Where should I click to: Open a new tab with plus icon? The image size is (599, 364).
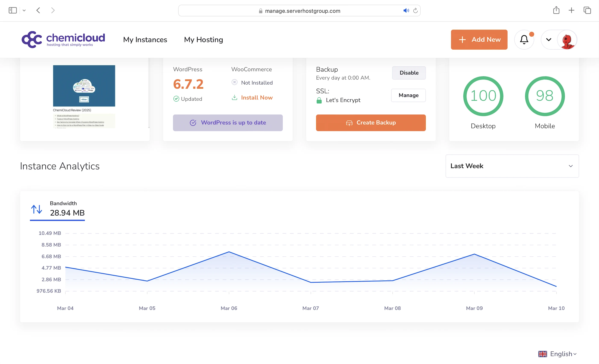[x=571, y=10]
